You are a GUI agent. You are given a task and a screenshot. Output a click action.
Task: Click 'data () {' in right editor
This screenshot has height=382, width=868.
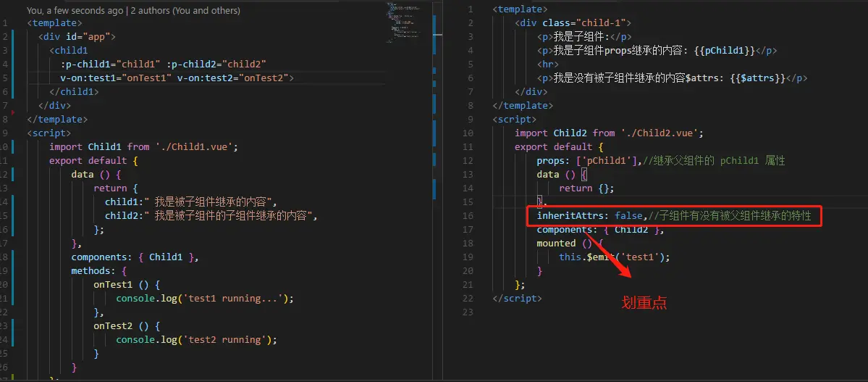pos(562,174)
